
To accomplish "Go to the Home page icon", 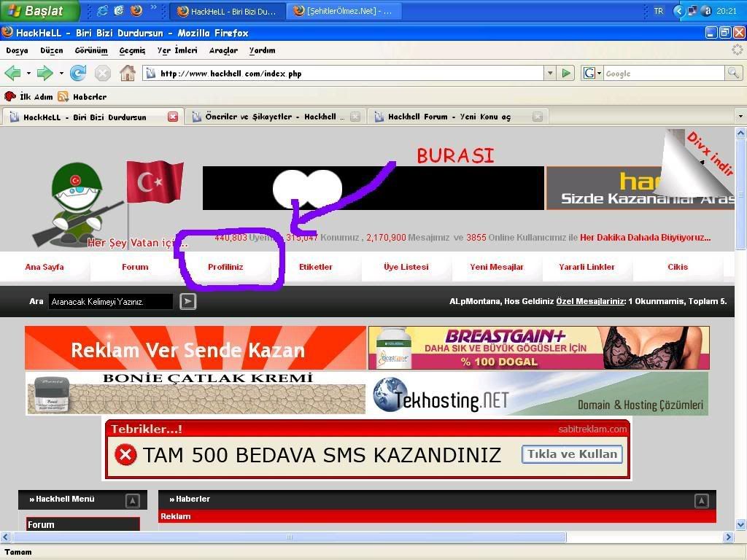I will pos(127,74).
